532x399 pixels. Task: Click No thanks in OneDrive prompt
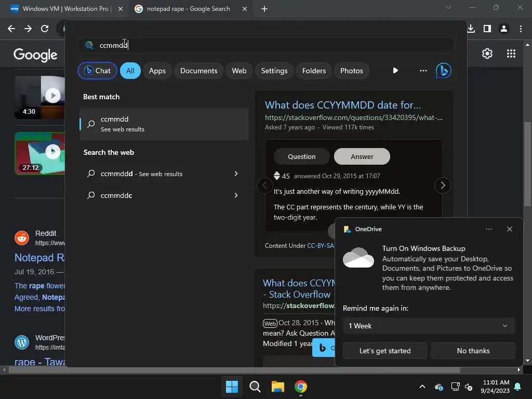[x=473, y=351]
